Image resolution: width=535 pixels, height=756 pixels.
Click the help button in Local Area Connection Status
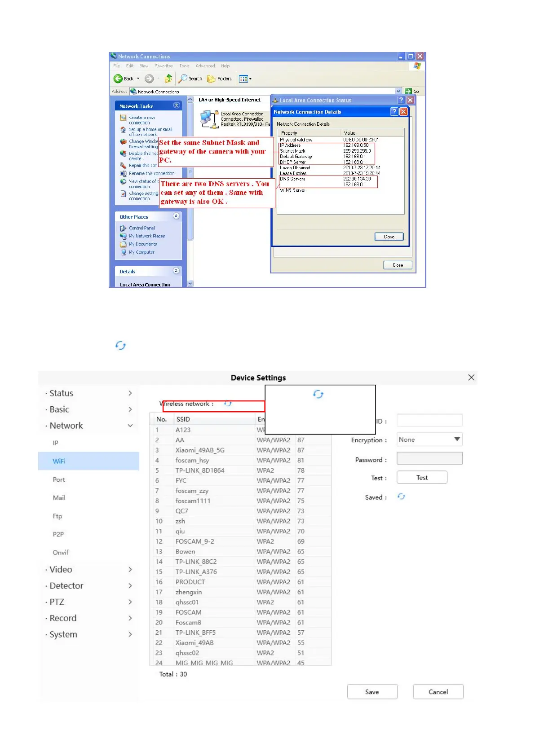[401, 100]
